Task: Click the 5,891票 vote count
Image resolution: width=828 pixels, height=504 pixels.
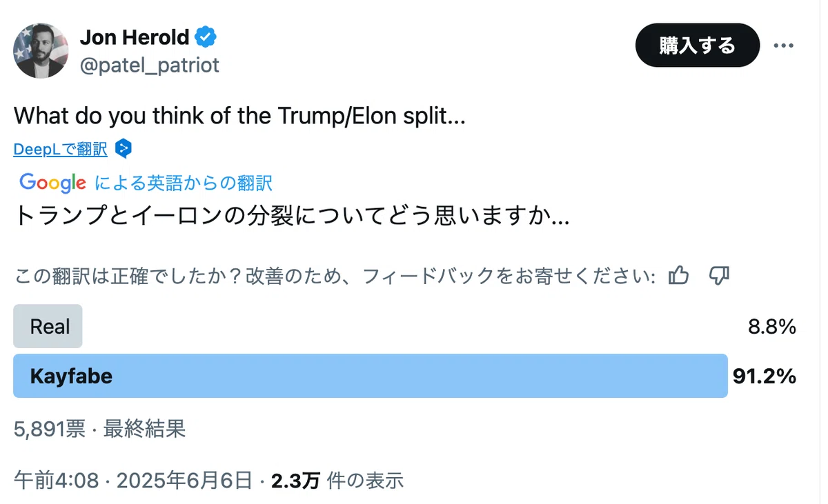Action: coord(50,430)
